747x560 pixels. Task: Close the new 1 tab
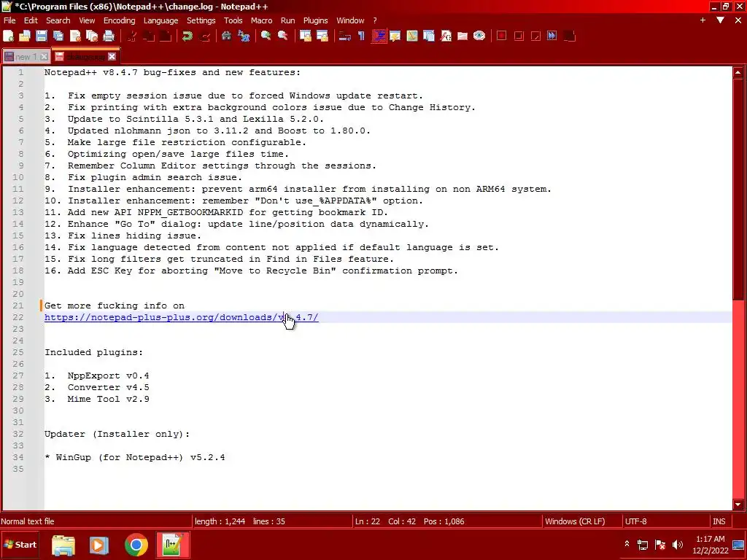pyautogui.click(x=44, y=57)
